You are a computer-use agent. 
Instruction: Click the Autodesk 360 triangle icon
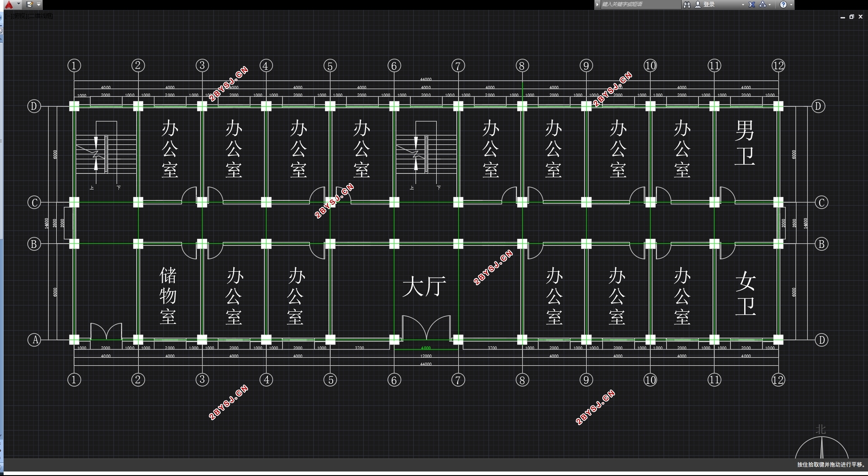(763, 4)
